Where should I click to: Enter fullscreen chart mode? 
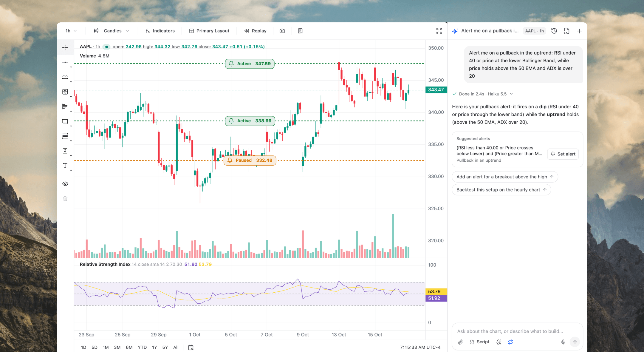[439, 31]
